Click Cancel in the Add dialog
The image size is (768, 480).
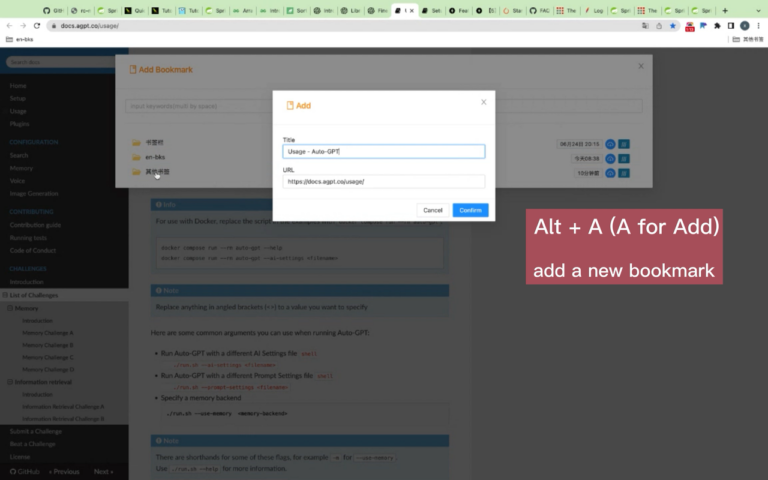[x=432, y=210]
